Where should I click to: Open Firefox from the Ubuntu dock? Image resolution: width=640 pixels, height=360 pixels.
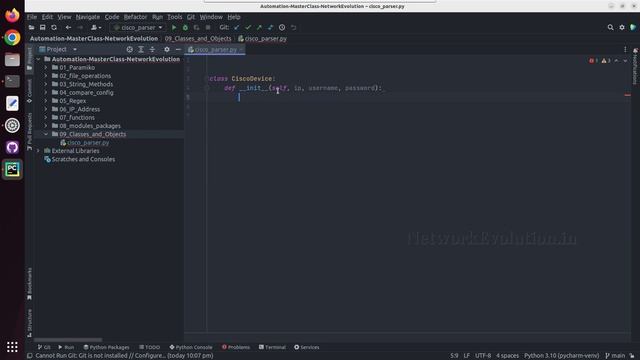(12, 16)
